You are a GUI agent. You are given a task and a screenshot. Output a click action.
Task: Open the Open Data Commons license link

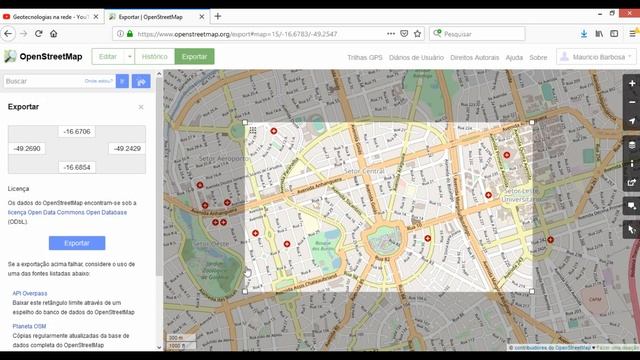67,212
